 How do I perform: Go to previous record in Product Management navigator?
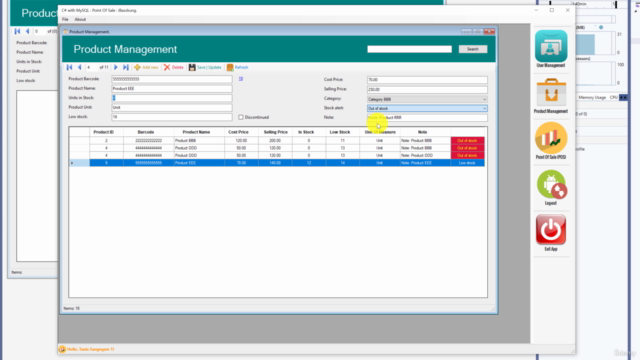pos(80,67)
